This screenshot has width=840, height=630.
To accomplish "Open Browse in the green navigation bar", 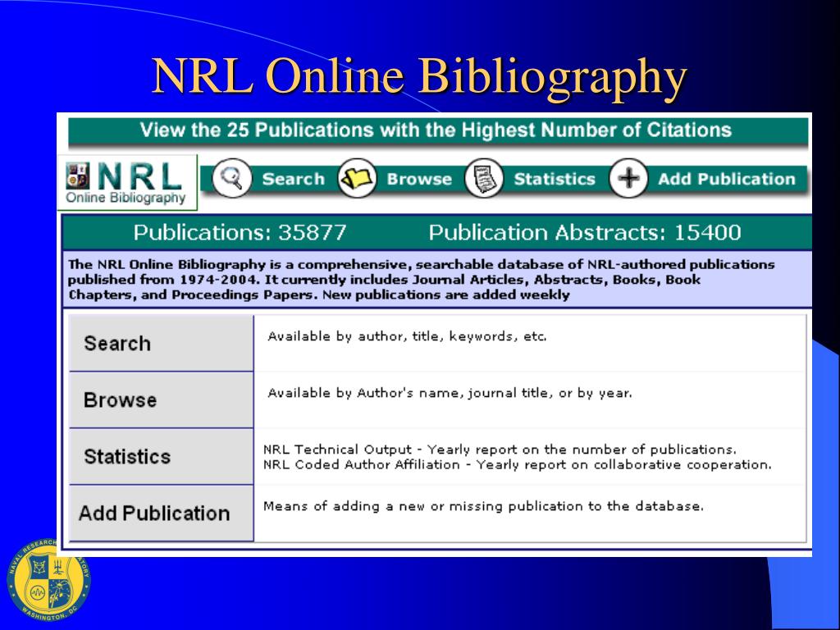I will click(419, 179).
